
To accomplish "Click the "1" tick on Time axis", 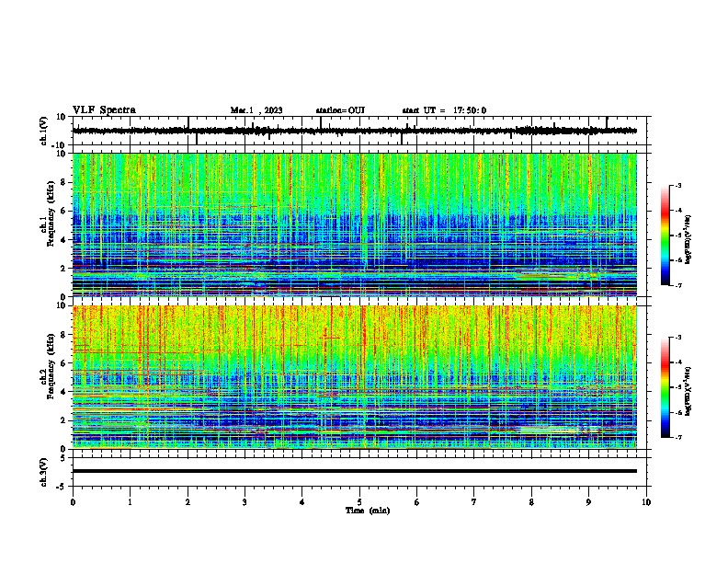I will [x=130, y=502].
